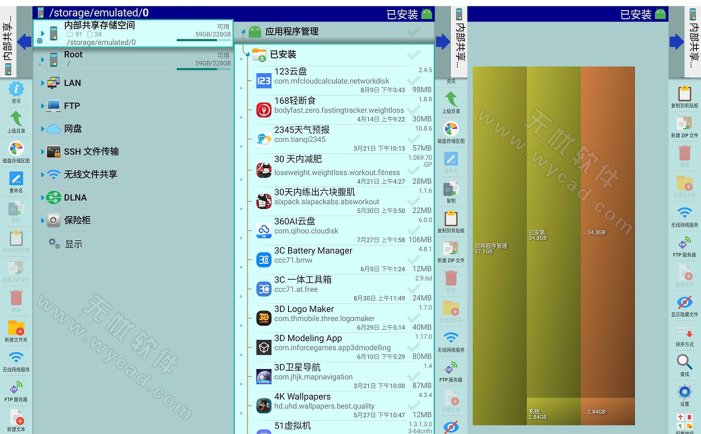Screen dimensions: 701x434
Task: Tick the selection checkmark on 168轻断食 row
Action: [414, 110]
